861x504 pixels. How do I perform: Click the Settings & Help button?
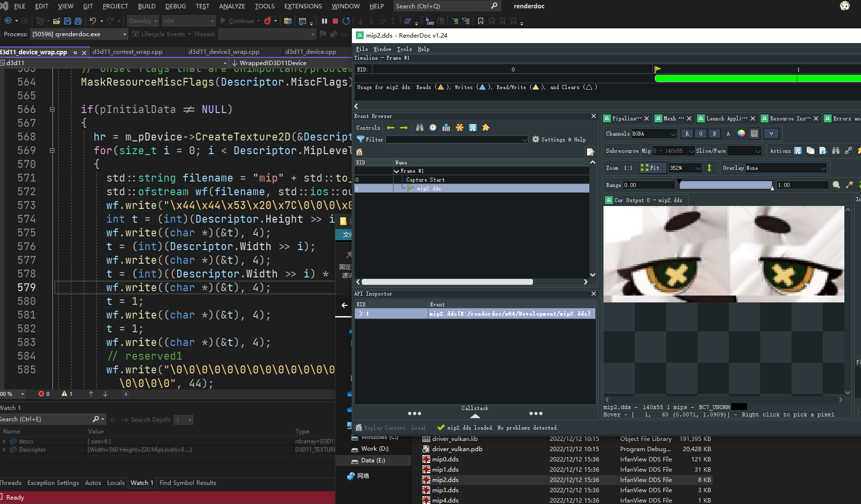point(558,139)
